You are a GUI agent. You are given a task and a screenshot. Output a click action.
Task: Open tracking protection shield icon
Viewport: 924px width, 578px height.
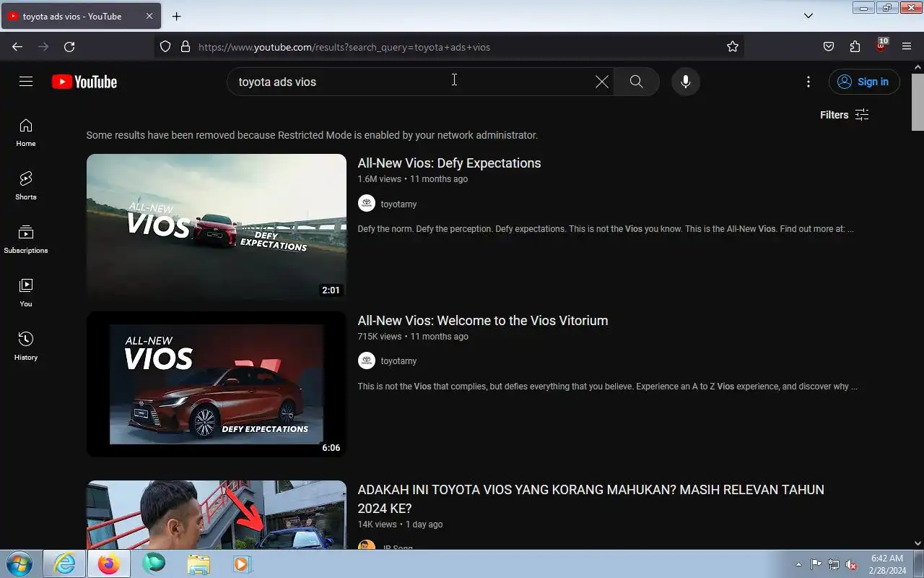point(165,47)
